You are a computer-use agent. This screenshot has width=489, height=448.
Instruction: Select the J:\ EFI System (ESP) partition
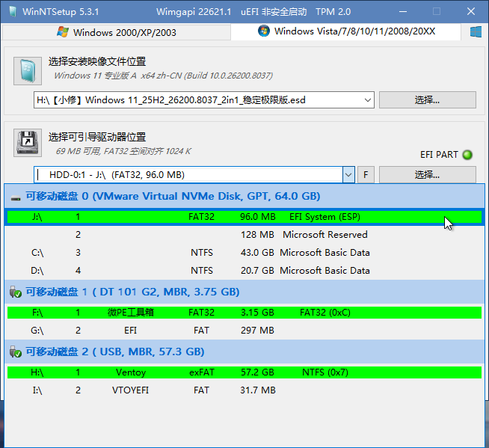pos(244,217)
